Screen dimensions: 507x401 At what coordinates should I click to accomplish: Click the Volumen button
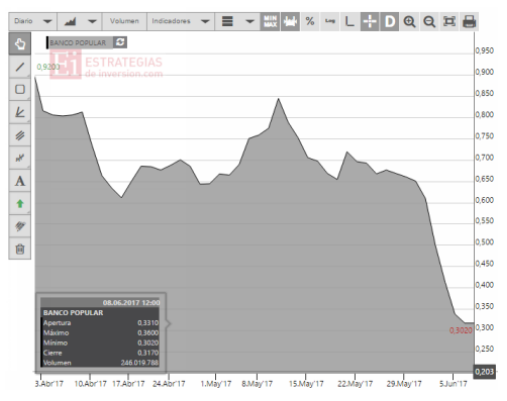(x=124, y=21)
